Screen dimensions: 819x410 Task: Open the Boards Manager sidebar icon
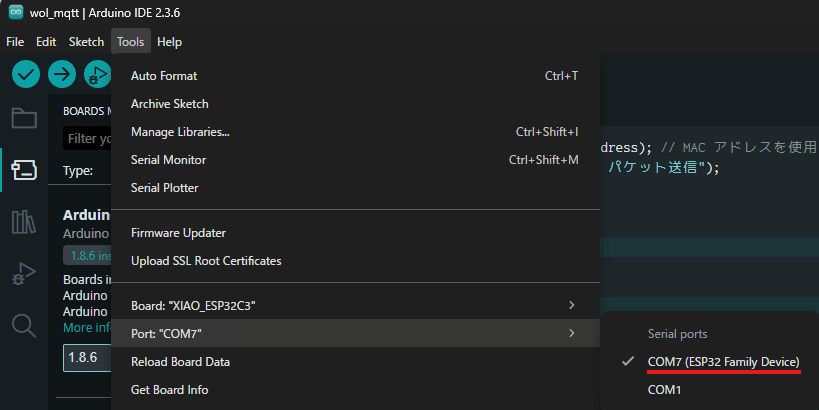pos(24,170)
